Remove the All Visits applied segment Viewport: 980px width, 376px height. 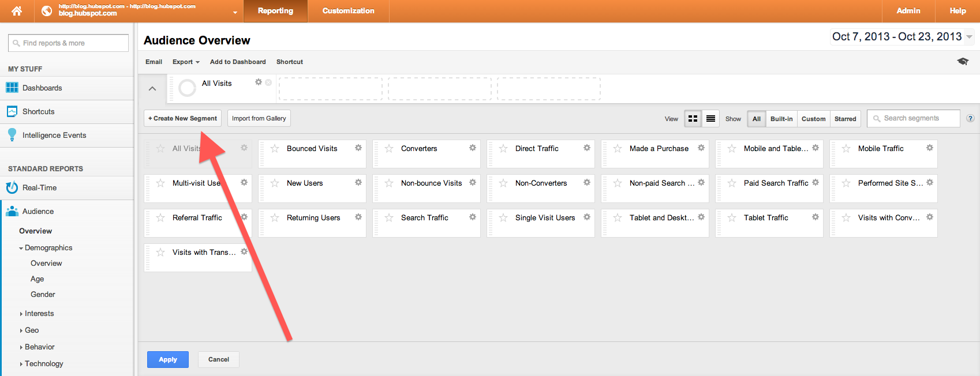tap(268, 82)
